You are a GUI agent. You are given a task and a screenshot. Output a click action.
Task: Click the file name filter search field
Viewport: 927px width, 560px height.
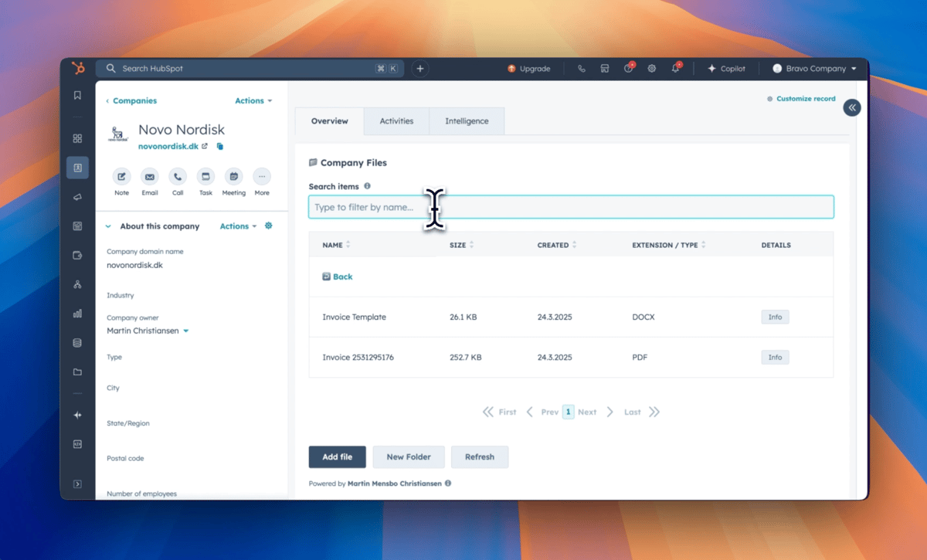(x=571, y=207)
